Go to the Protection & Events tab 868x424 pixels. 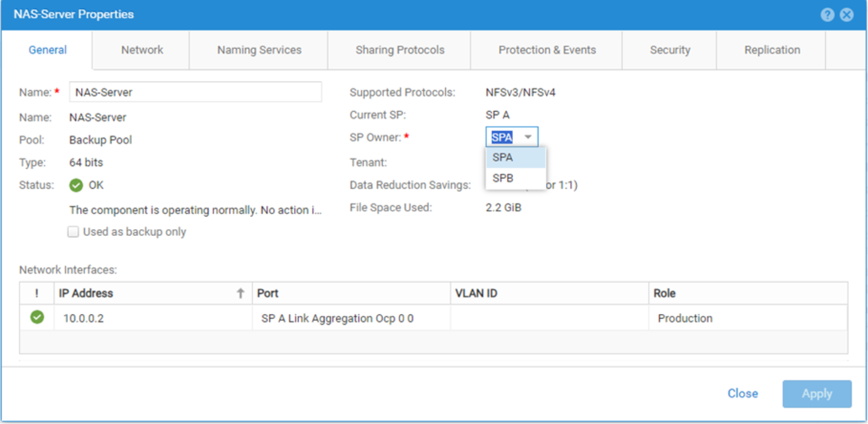pyautogui.click(x=547, y=50)
